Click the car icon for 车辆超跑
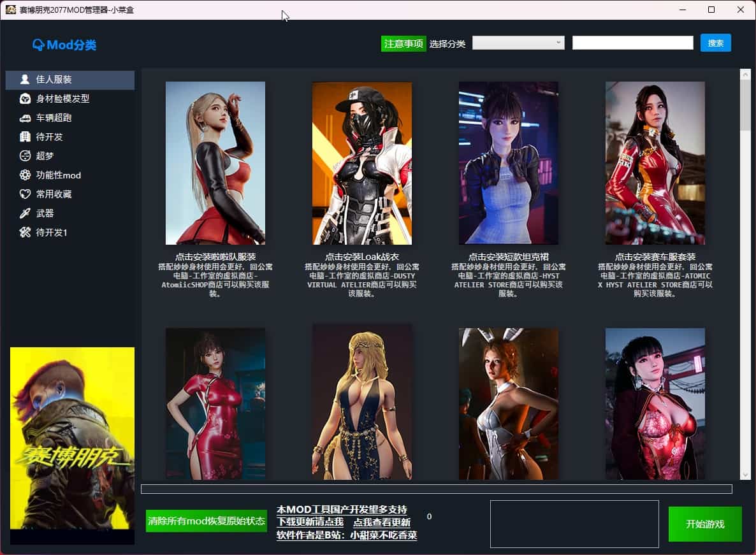Viewport: 756px width, 555px height. pyautogui.click(x=25, y=118)
